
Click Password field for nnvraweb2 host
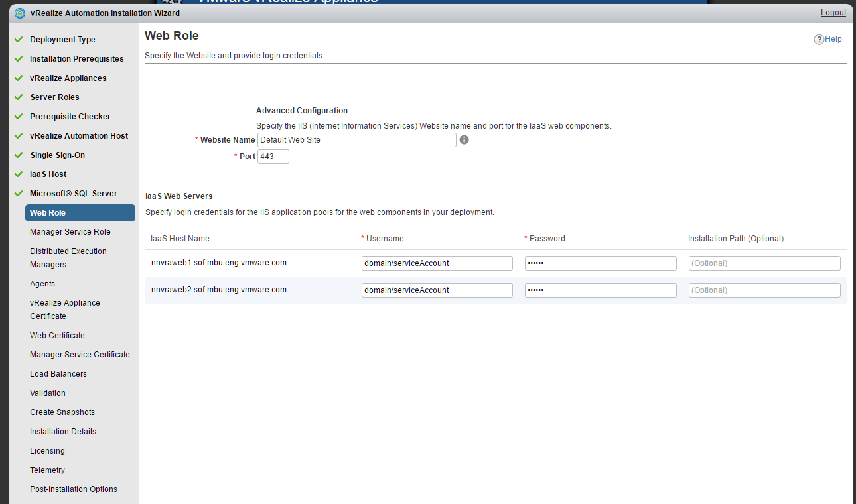click(x=601, y=290)
